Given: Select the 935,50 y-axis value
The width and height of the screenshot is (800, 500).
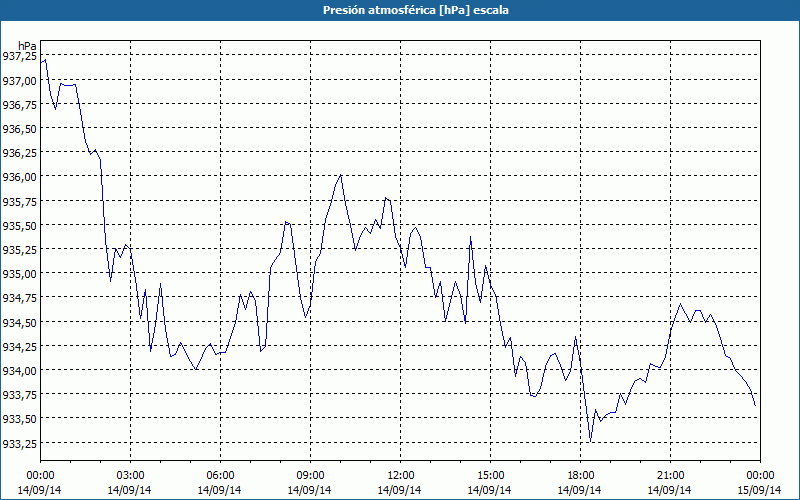Looking at the screenshot, I should tap(19, 226).
